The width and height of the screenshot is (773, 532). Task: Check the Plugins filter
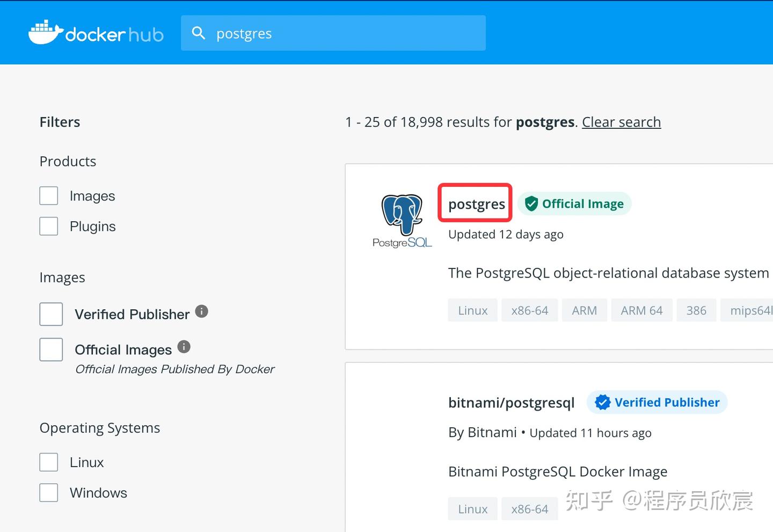[49, 226]
